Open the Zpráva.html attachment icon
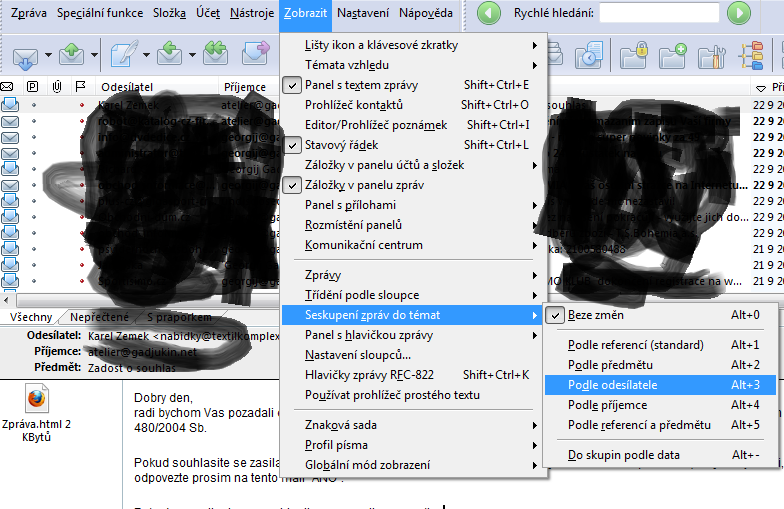Screen dimensions: 784x509 pyautogui.click(x=36, y=398)
